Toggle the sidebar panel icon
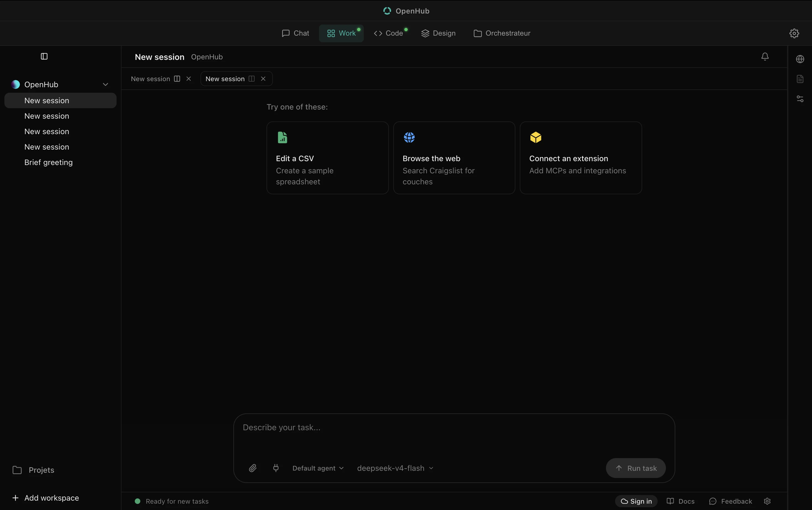The width and height of the screenshot is (812, 510). [x=44, y=56]
